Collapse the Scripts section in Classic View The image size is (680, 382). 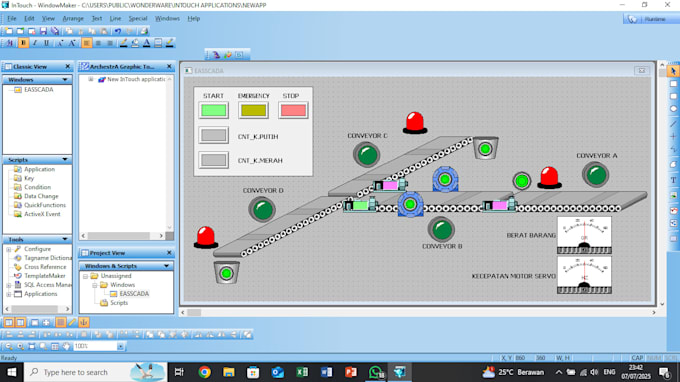pyautogui.click(x=65, y=160)
